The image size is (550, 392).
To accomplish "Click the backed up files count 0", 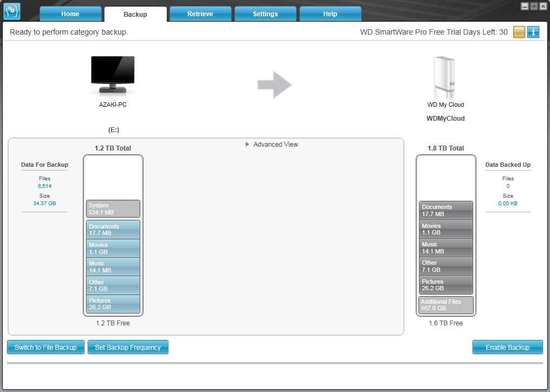I will coord(508,186).
